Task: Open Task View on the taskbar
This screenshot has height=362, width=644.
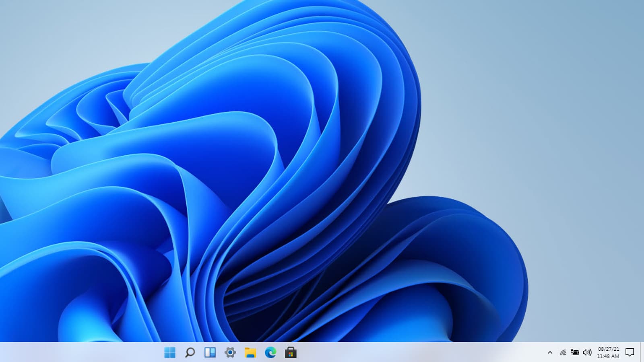Action: coord(210,353)
